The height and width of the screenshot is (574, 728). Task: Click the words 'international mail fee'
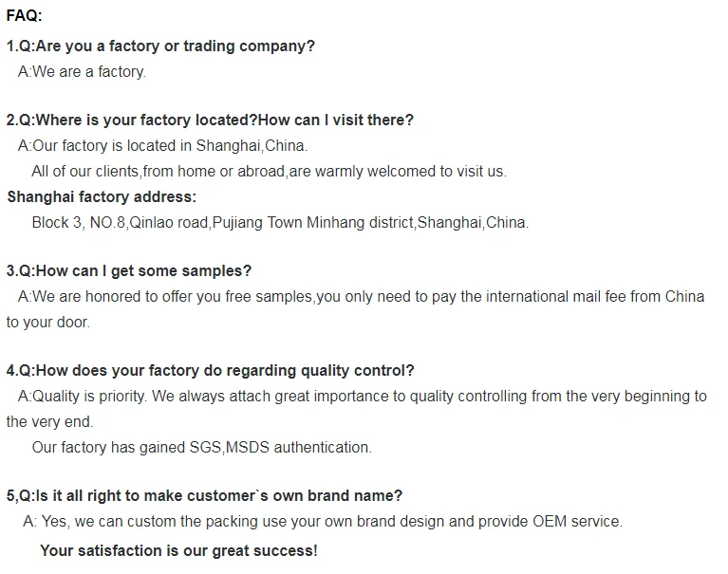click(555, 297)
